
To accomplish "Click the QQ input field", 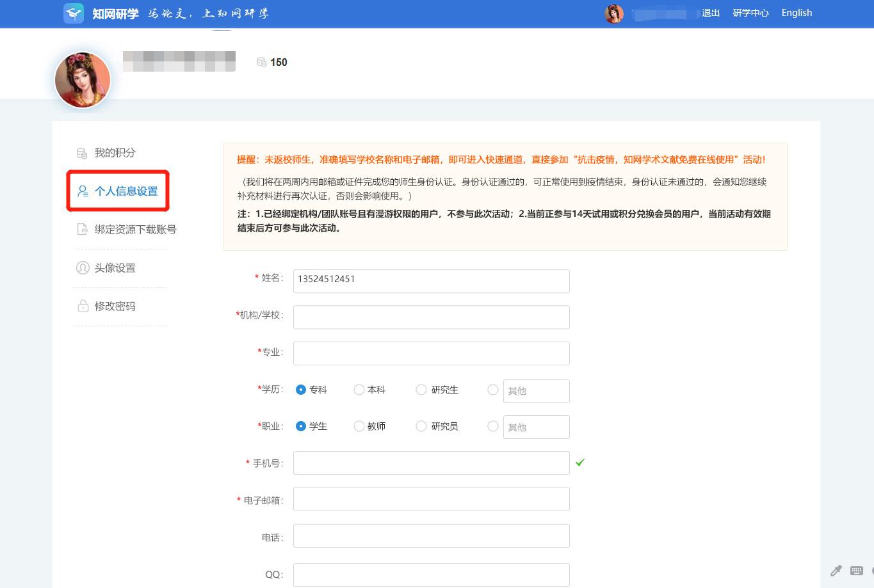I will click(432, 575).
